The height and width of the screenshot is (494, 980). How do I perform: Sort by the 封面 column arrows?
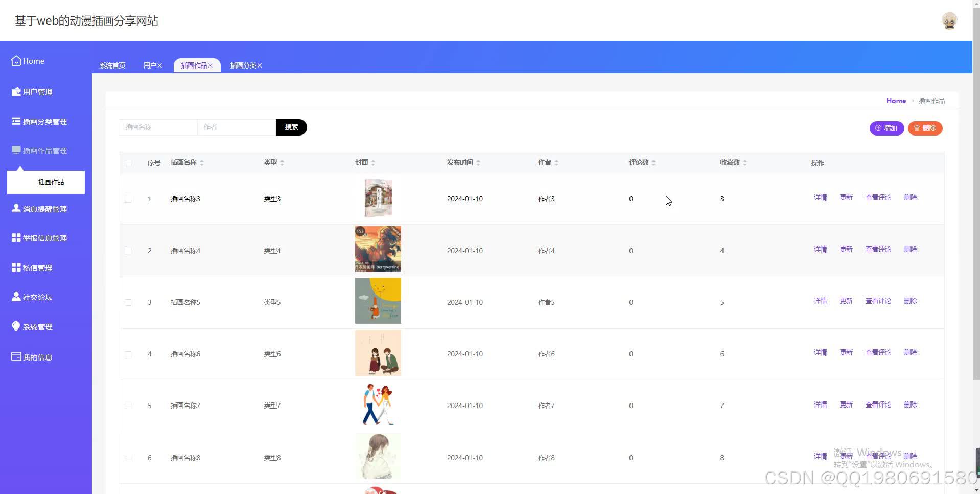coord(373,163)
